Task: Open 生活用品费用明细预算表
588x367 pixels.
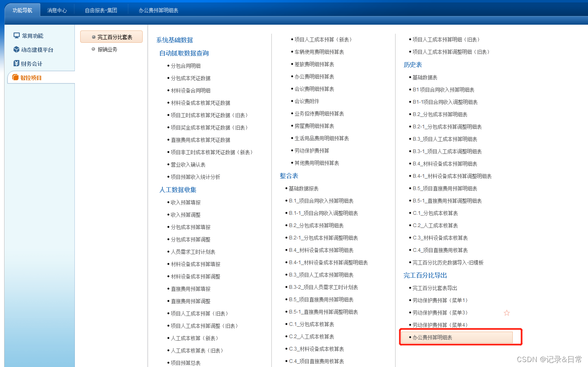Action: pos(322,138)
